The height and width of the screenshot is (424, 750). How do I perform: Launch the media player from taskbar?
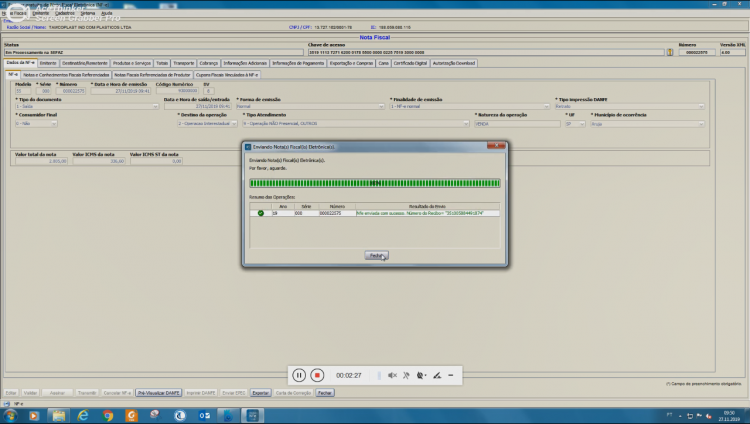pyautogui.click(x=33, y=415)
